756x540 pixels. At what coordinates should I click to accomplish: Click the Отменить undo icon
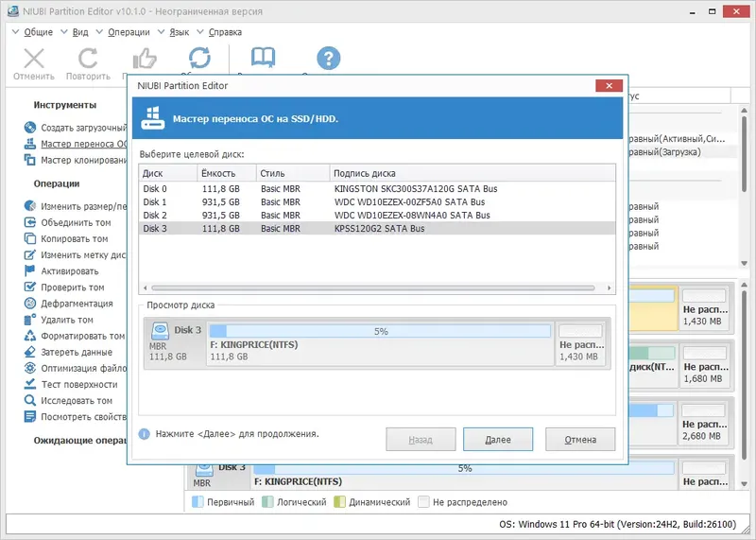[34, 59]
